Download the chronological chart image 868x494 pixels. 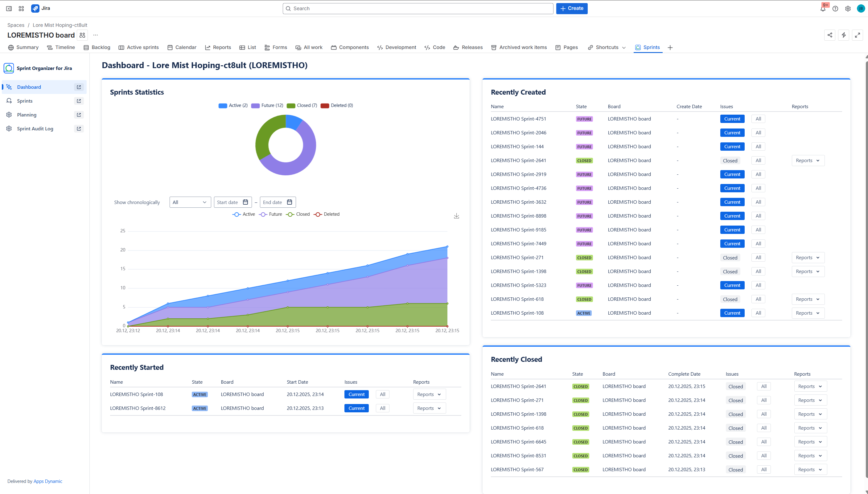[x=456, y=216]
